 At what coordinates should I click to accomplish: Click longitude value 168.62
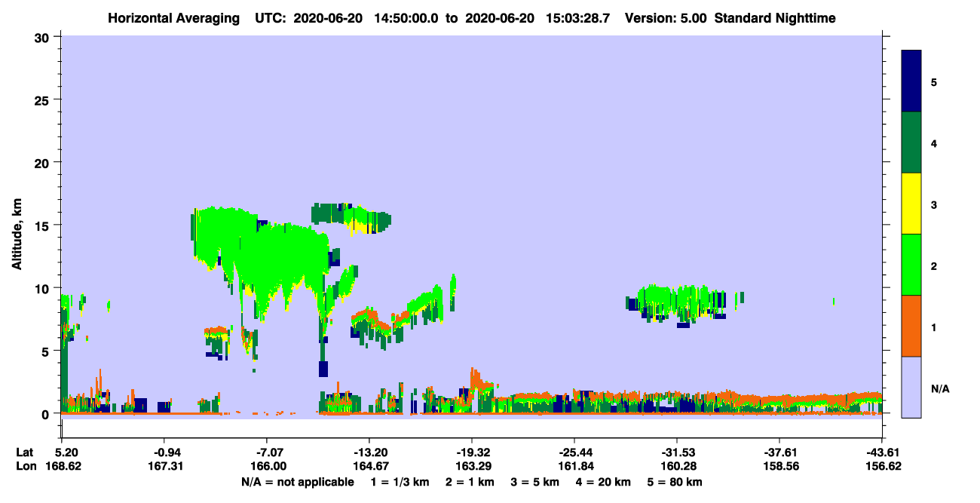point(63,466)
